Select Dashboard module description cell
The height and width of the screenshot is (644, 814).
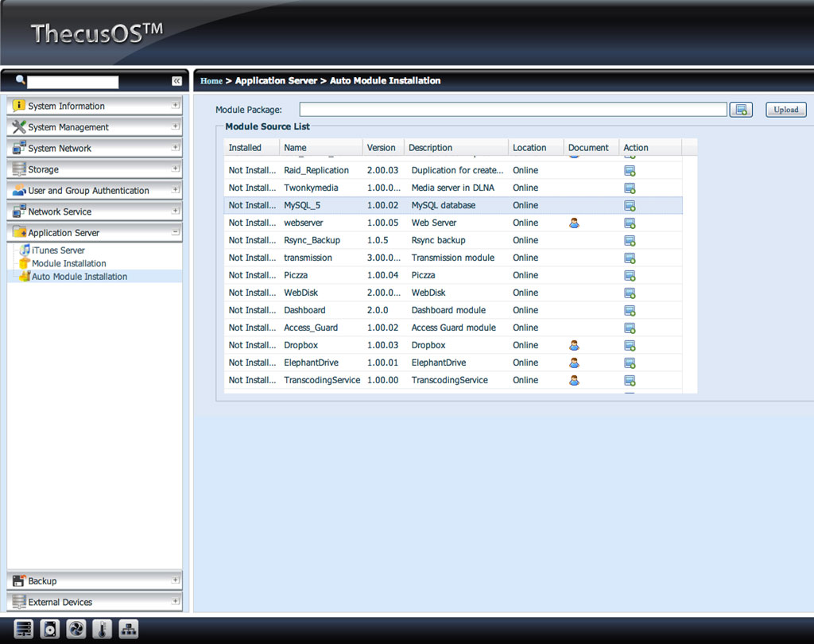pyautogui.click(x=448, y=310)
